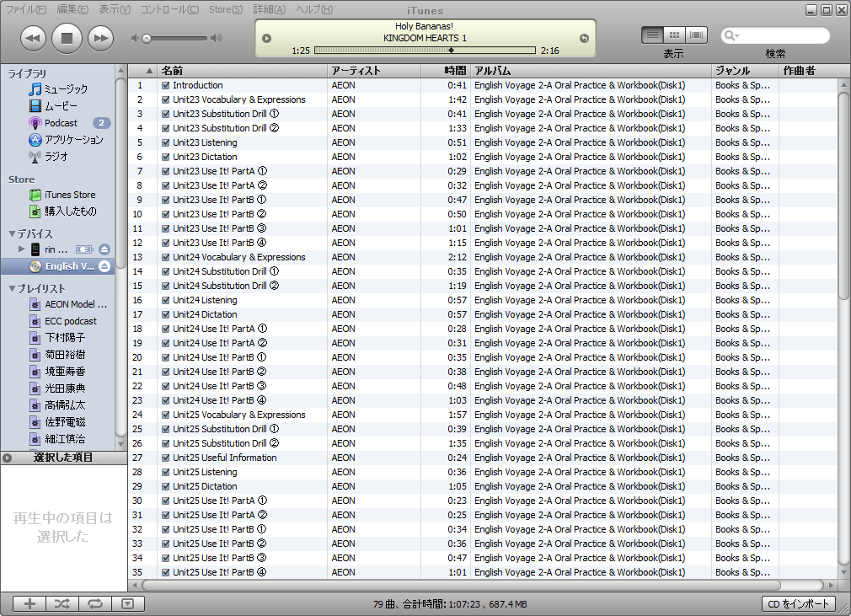Viewport: 851px width, 616px height.
Task: Open ヘルプ(H) menu
Action: [314, 9]
